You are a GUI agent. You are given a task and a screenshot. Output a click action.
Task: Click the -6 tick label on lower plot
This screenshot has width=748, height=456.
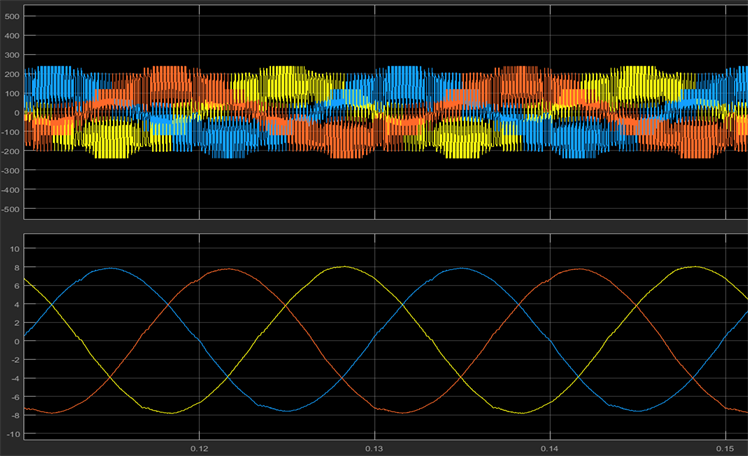coord(13,396)
